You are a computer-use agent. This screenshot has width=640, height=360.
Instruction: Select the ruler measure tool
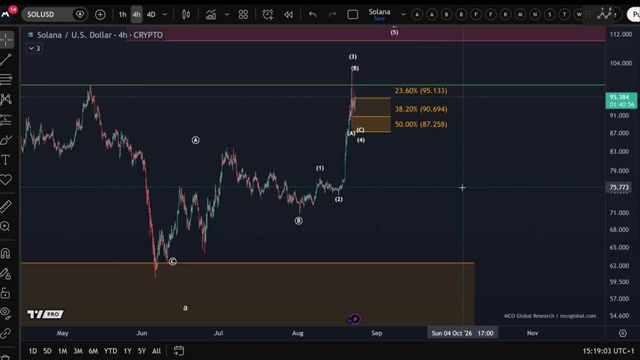6,206
